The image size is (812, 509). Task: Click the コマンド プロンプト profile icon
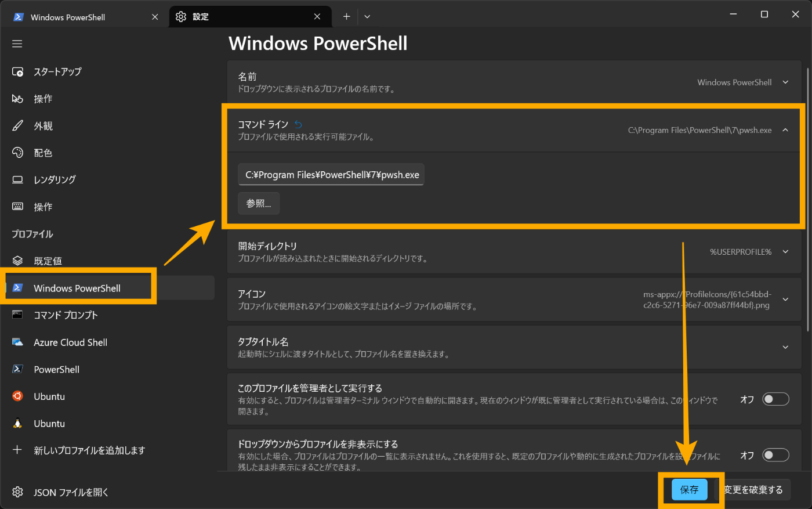[x=17, y=315]
